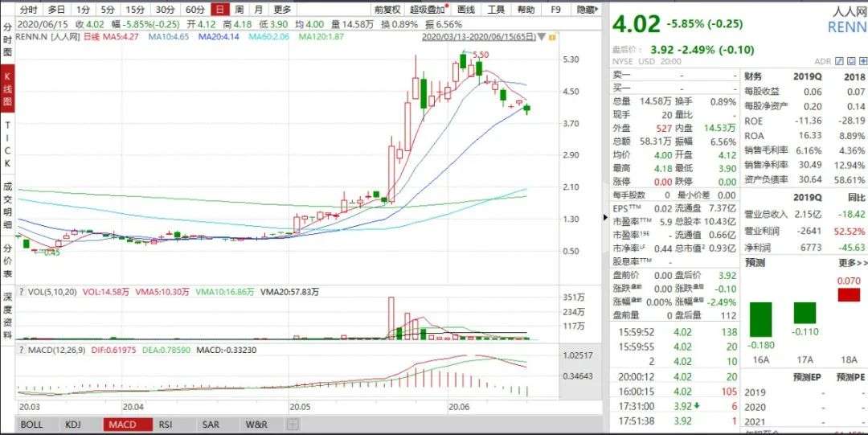868x435 pixels.
Task: Switch to the 60分 chart period
Action: (194, 10)
